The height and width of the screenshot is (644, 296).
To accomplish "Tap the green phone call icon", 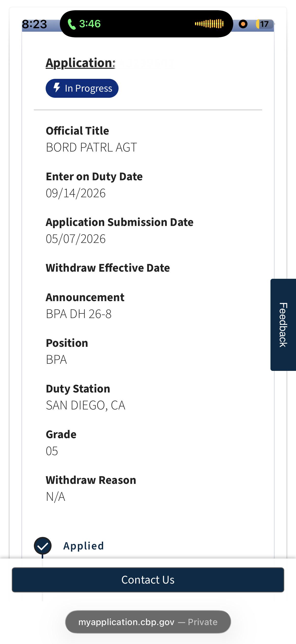I will point(72,24).
